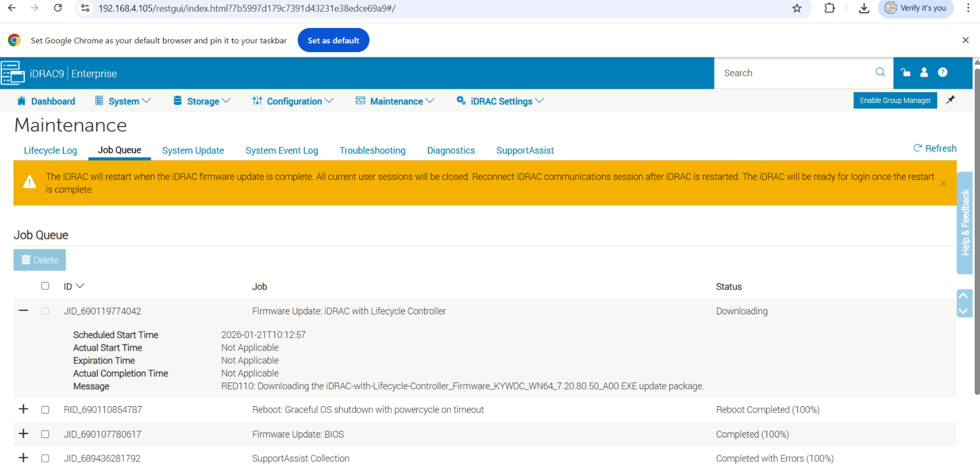Viewport: 980px width, 466px height.
Task: Open Chrome downloads icon
Action: click(864, 8)
